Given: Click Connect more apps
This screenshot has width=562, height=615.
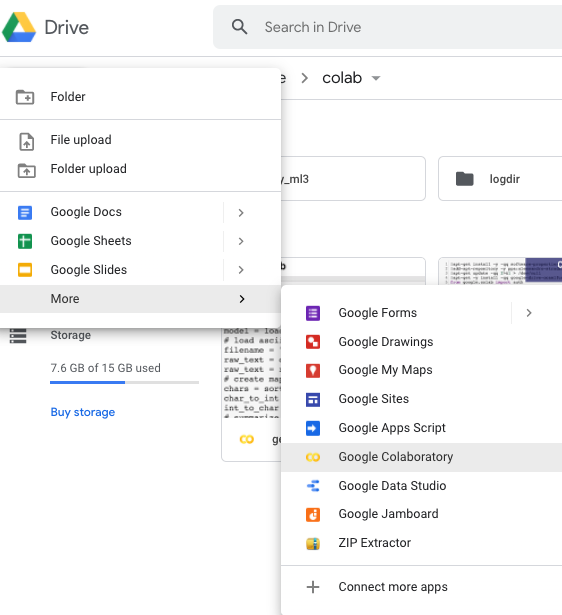Looking at the screenshot, I should click(422, 587).
